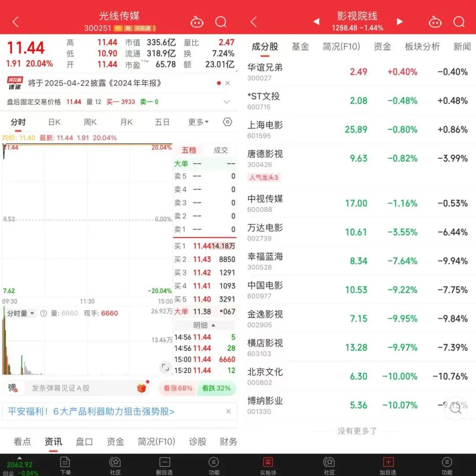Tap 社区 icon on 光线传媒 screen
Image resolution: width=476 pixels, height=476 pixels.
(115, 465)
